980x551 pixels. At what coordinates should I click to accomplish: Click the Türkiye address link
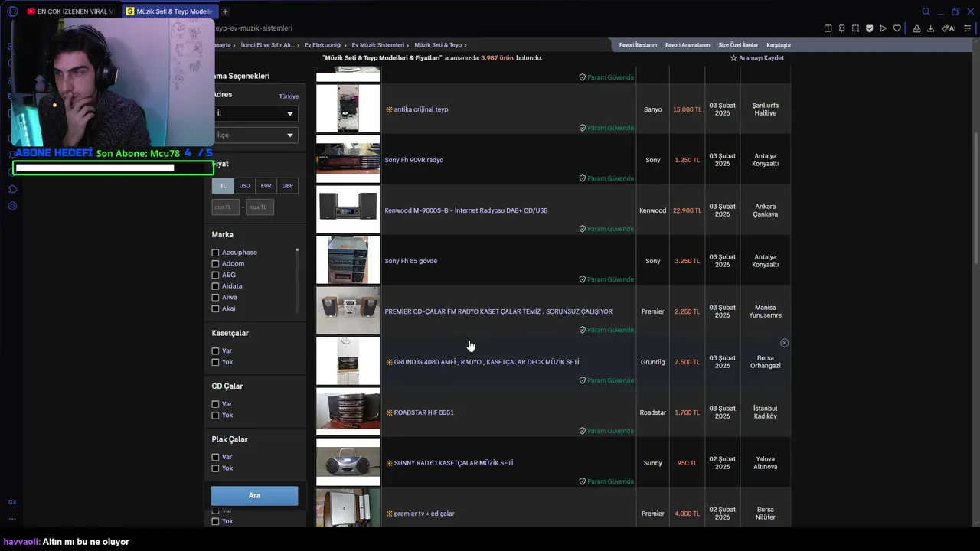click(289, 96)
